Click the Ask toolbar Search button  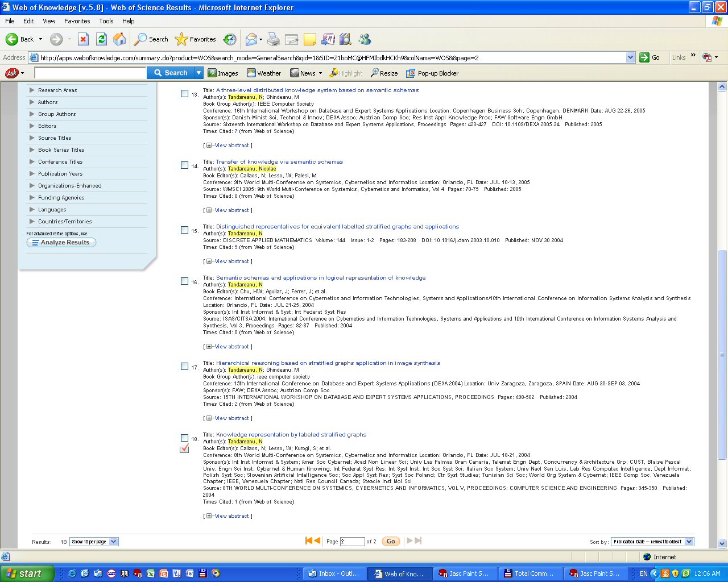(x=170, y=73)
